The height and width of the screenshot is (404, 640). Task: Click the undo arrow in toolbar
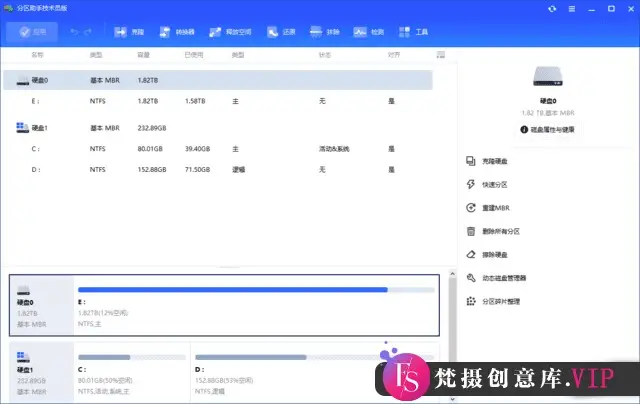[x=74, y=32]
